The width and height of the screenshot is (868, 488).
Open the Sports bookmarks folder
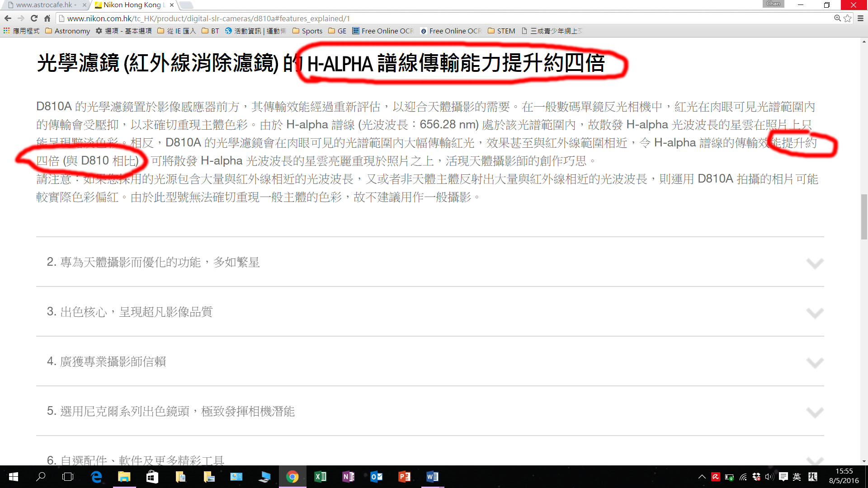click(307, 31)
